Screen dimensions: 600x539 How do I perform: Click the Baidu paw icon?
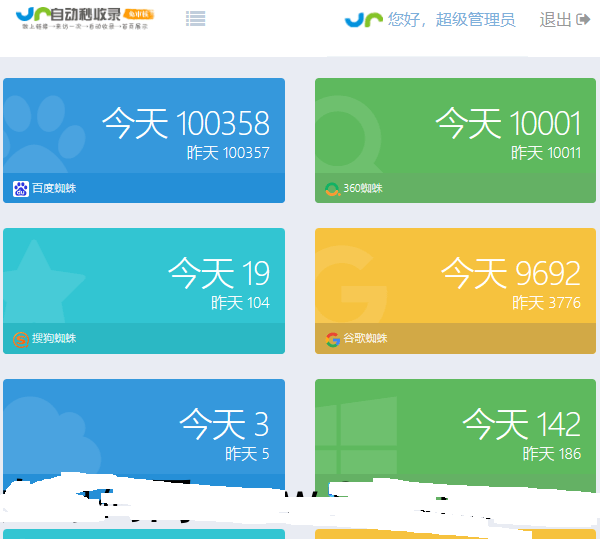pos(21,189)
